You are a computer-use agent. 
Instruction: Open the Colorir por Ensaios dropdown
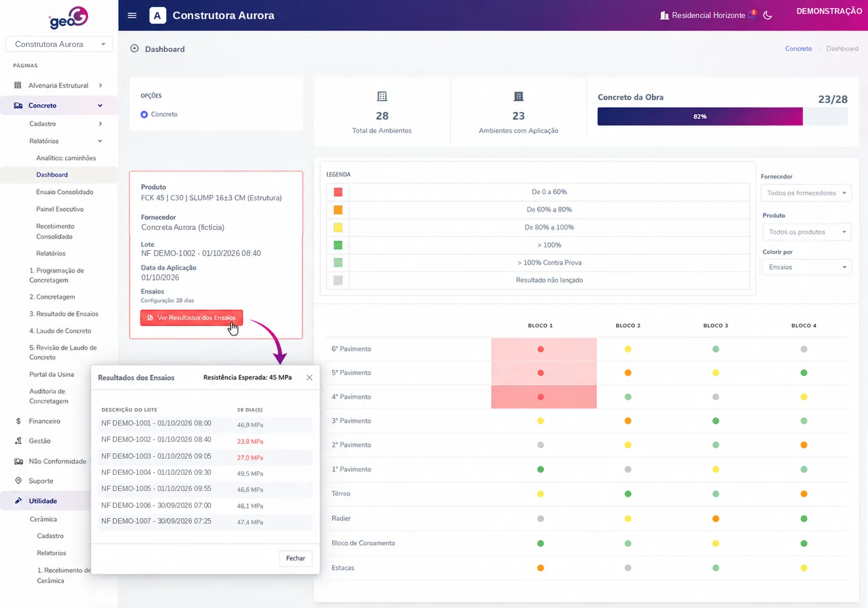(x=807, y=267)
